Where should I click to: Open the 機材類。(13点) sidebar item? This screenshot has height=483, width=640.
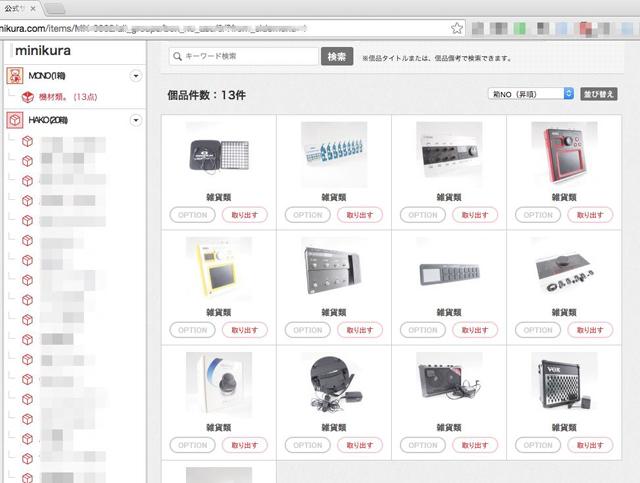click(68, 97)
